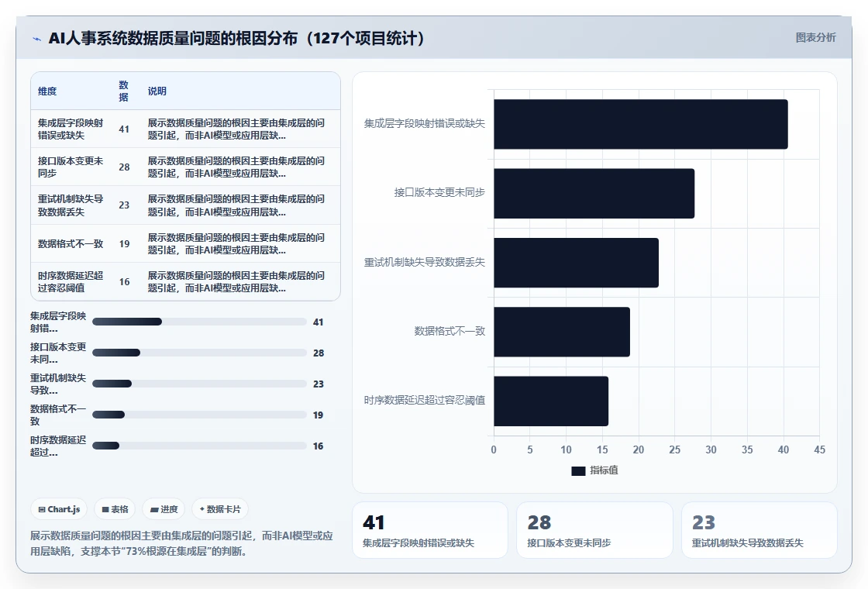Click the 数据 column header
This screenshot has height=589, width=868.
click(x=123, y=91)
